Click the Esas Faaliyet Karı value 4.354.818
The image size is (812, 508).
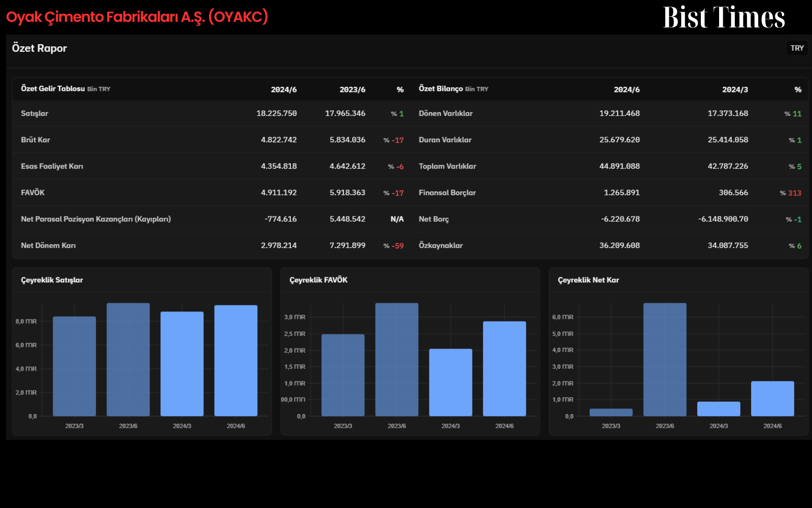279,166
